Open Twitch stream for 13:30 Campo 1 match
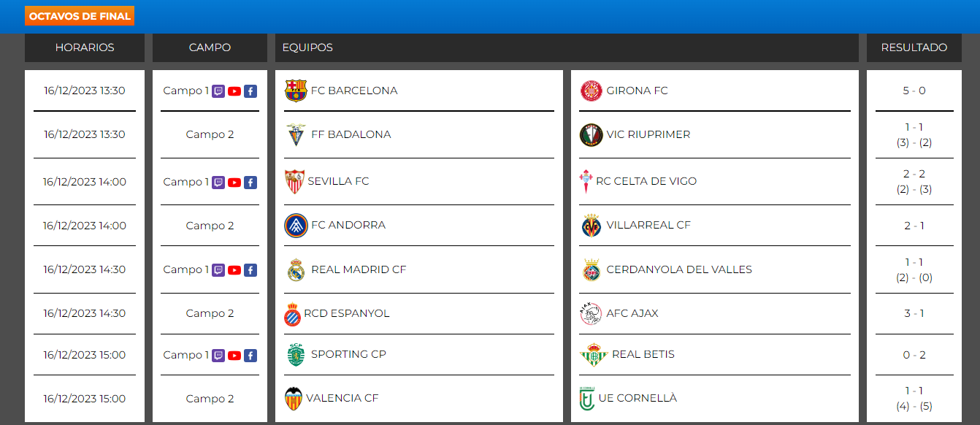 [218, 91]
